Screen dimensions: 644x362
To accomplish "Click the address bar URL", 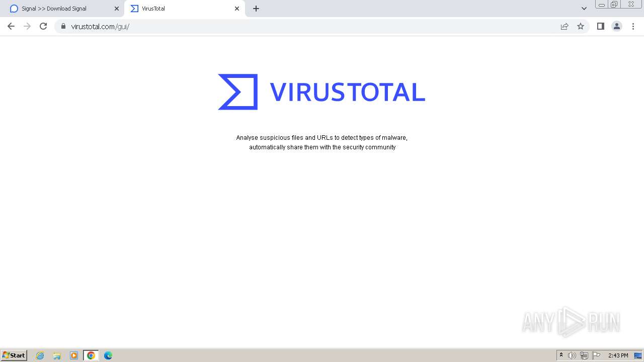I will (100, 26).
